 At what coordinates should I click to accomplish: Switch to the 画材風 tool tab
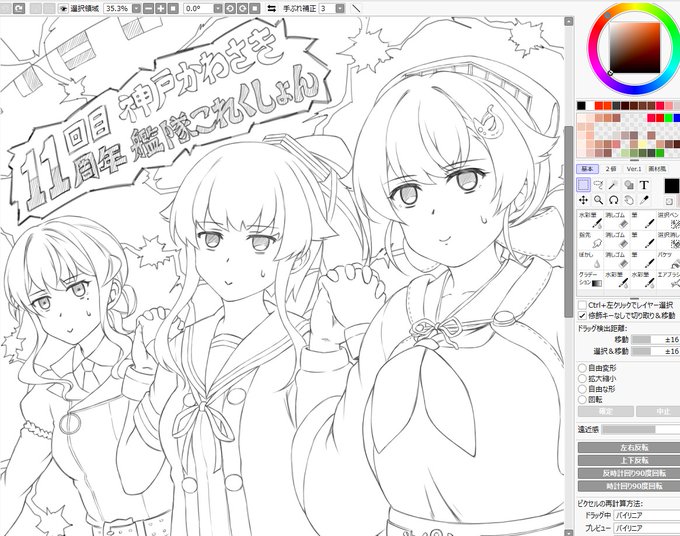(x=657, y=169)
